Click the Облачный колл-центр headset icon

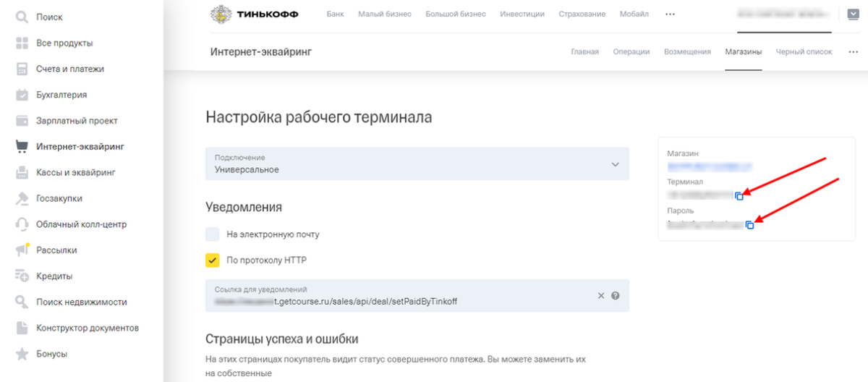[x=22, y=224]
